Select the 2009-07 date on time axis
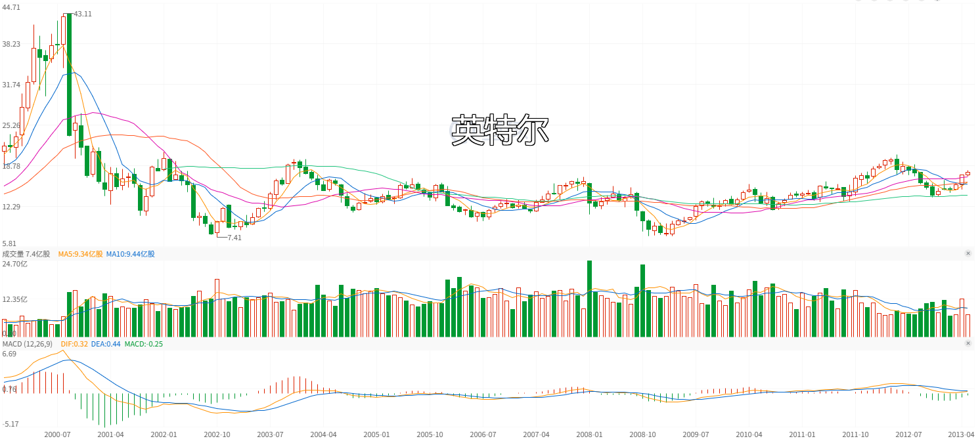The width and height of the screenshot is (980, 443). pos(696,434)
